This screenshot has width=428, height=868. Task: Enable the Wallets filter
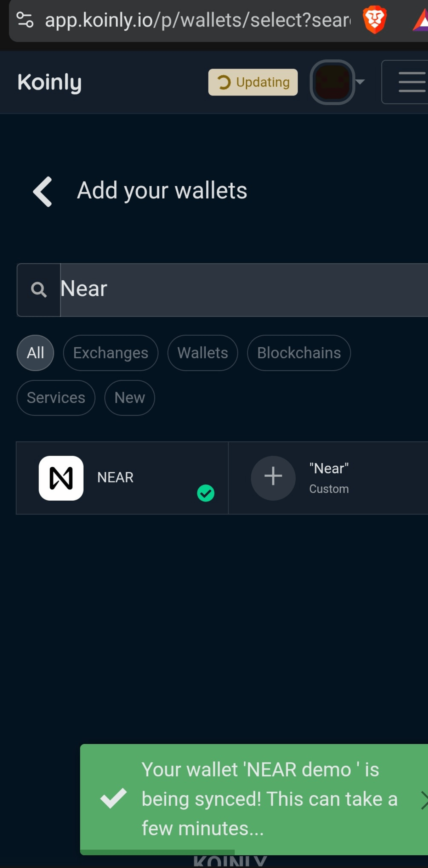tap(203, 353)
